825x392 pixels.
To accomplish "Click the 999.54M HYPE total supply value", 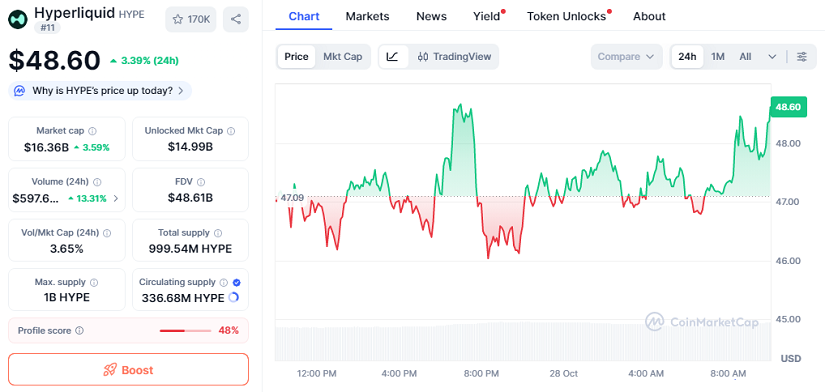I will [x=190, y=249].
